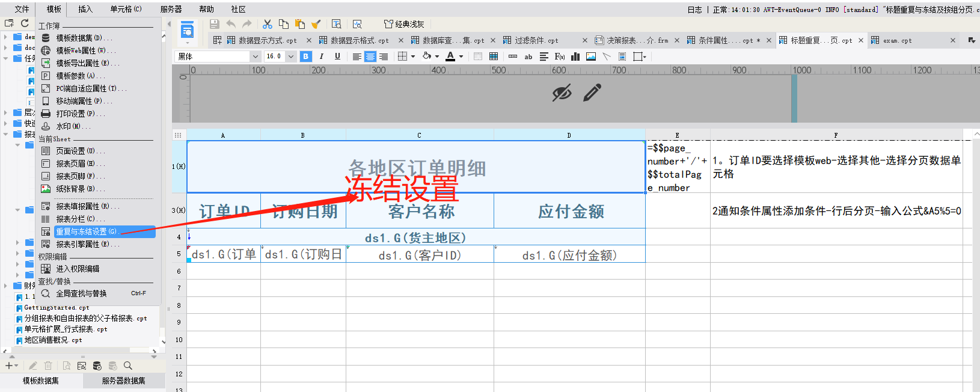Image resolution: width=980 pixels, height=392 pixels.
Task: Click the large Preview report icon
Action: pyautogui.click(x=188, y=29)
